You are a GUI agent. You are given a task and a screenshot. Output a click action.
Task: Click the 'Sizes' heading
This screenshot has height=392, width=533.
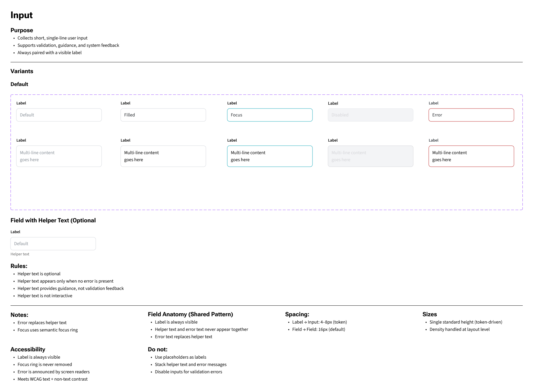click(x=430, y=314)
